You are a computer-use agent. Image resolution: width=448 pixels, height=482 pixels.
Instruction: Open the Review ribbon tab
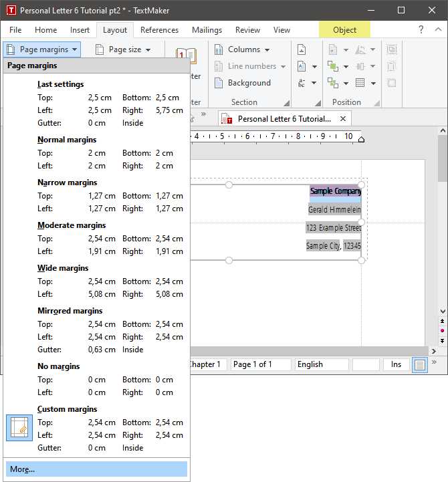point(247,30)
